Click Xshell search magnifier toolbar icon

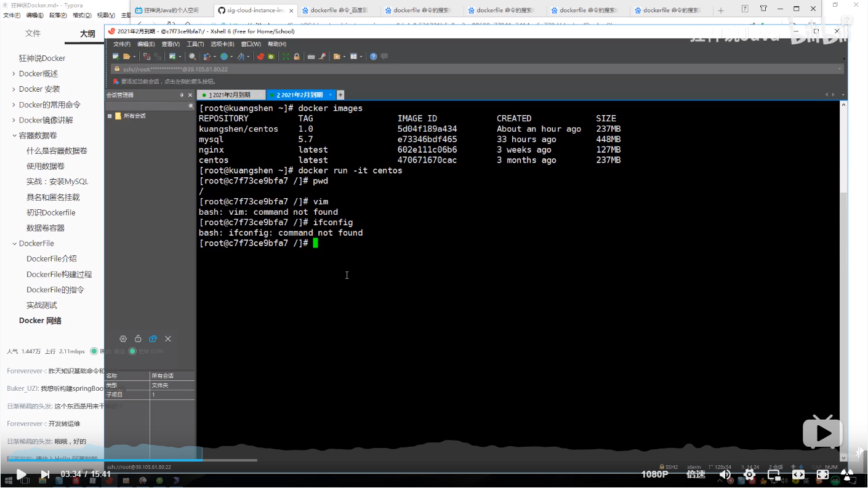192,57
